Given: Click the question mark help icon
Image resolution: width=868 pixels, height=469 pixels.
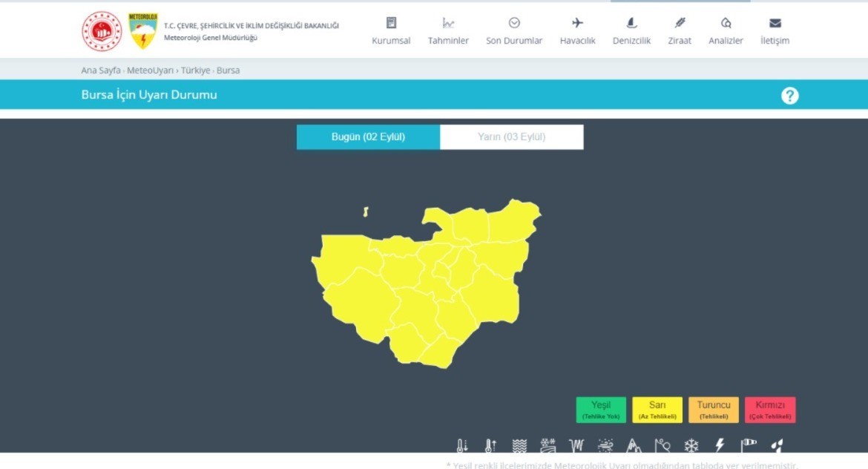Looking at the screenshot, I should pyautogui.click(x=789, y=96).
